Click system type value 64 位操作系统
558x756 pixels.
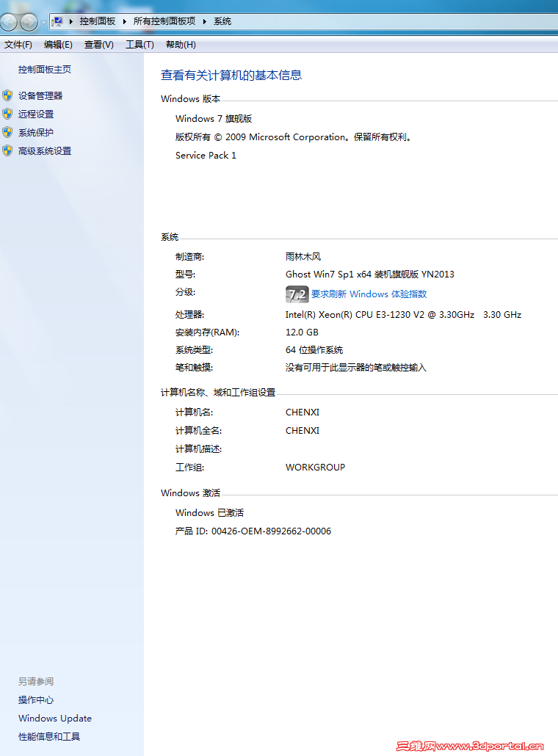(314, 350)
